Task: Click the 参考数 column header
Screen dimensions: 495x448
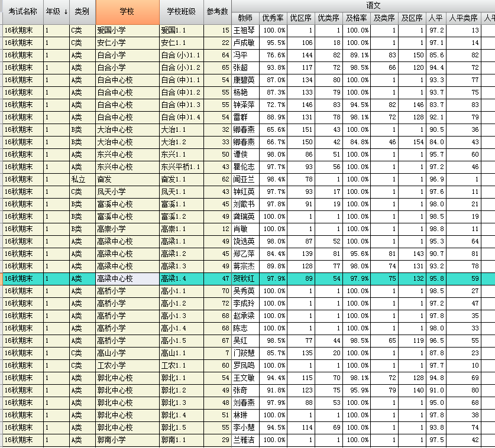Action: pos(218,12)
